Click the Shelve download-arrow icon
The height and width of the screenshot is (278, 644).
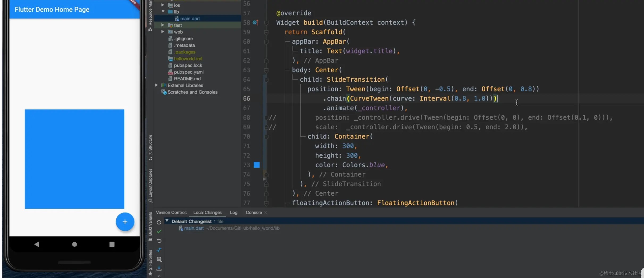[159, 268]
